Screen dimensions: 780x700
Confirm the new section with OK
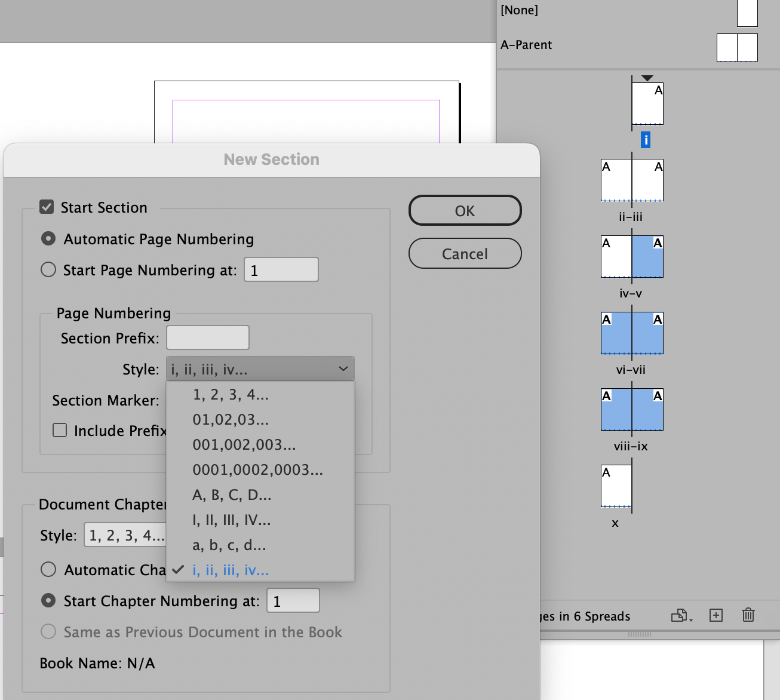point(465,210)
